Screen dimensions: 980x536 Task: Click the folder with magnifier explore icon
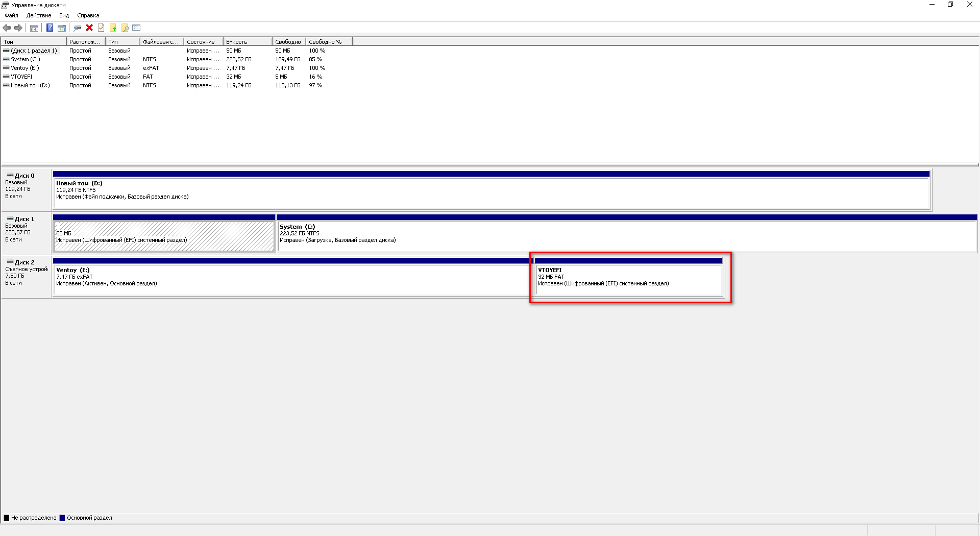click(x=125, y=28)
